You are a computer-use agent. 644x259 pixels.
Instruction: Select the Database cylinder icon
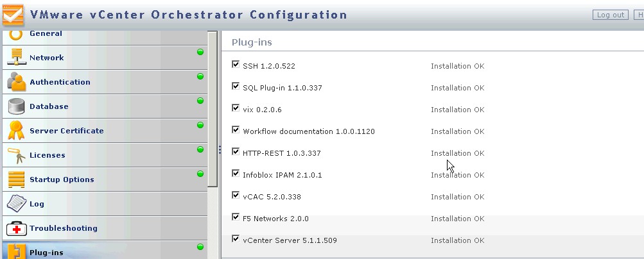pyautogui.click(x=16, y=106)
